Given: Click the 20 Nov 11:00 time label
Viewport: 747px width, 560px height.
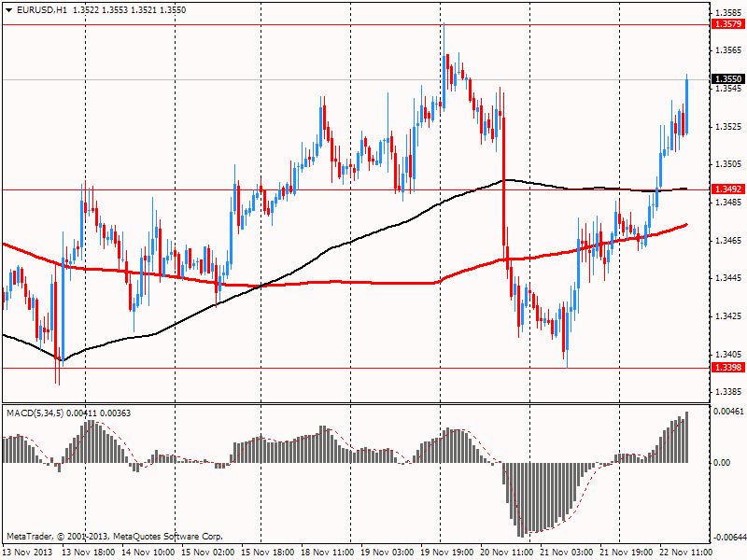Looking at the screenshot, I should click(507, 553).
